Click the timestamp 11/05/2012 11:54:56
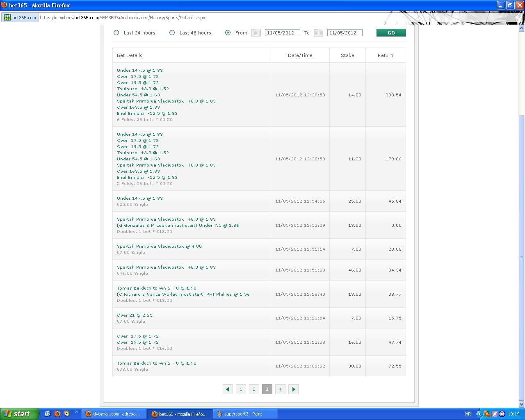 [x=300, y=201]
